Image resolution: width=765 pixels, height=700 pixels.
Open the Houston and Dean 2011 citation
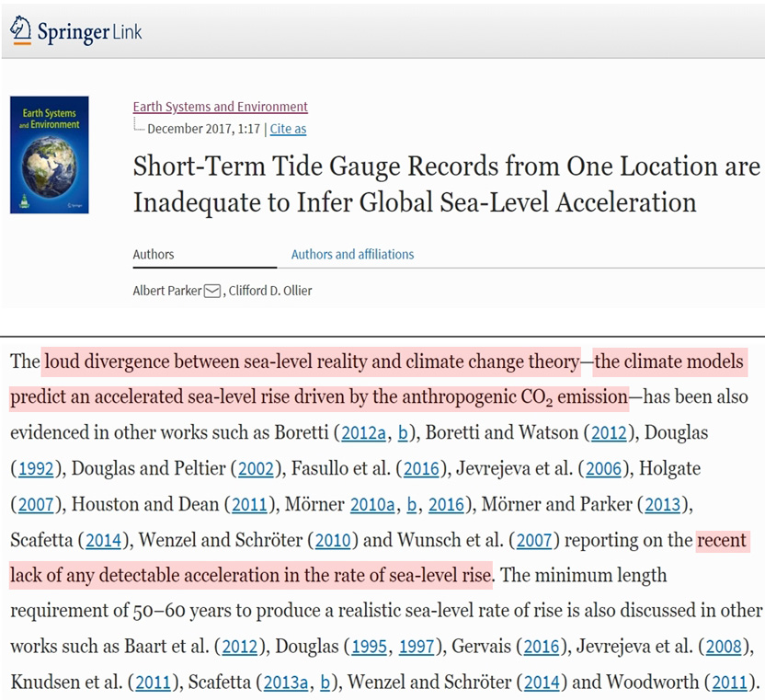[250, 504]
